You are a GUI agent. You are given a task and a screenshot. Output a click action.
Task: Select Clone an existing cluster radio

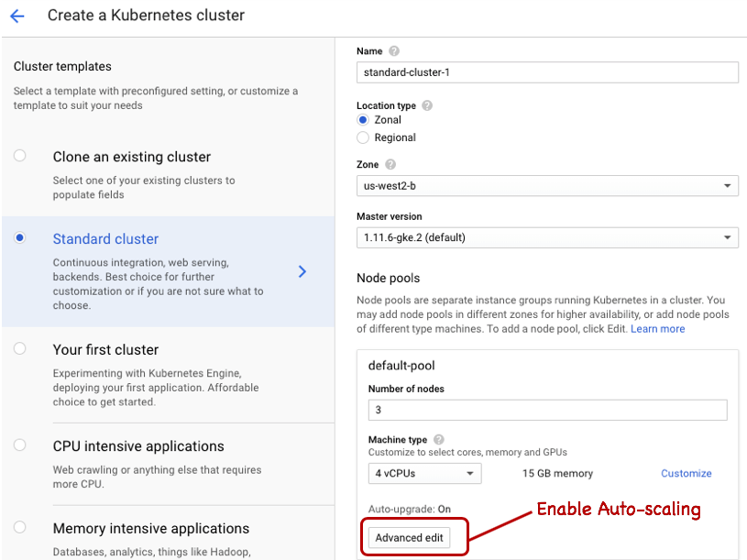pos(19,156)
